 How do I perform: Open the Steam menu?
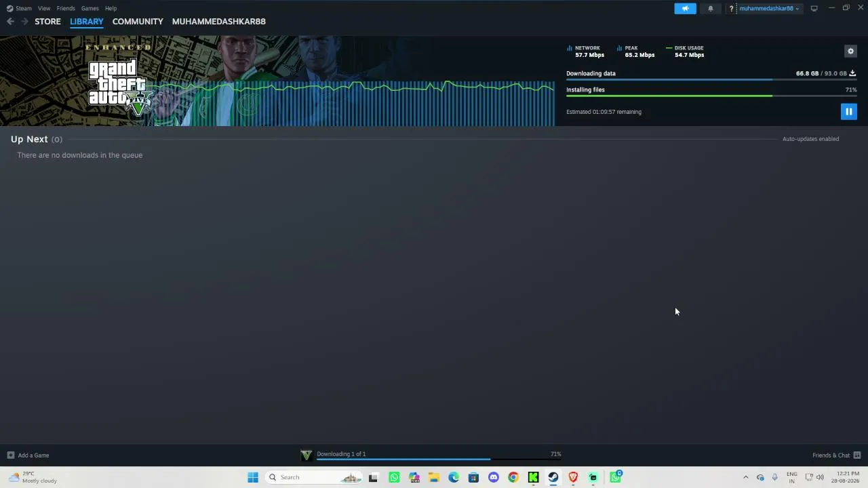19,8
